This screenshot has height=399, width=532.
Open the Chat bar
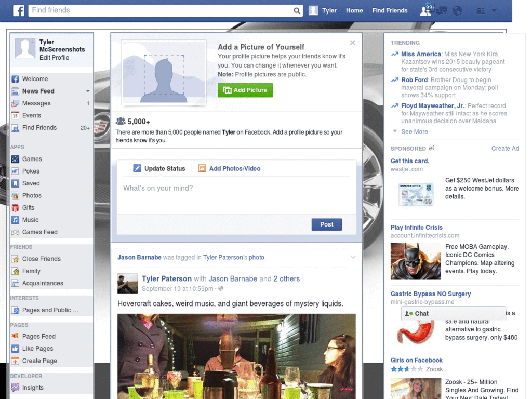pos(453,313)
